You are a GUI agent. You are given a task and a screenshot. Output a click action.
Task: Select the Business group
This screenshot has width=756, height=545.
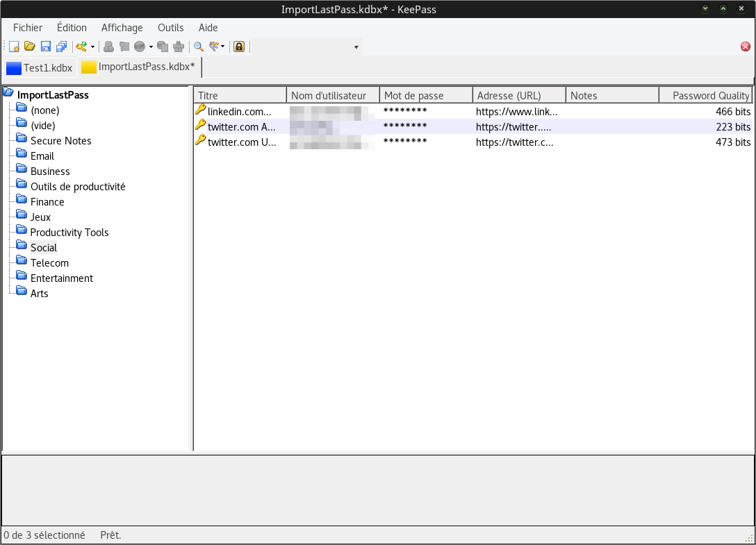tap(50, 171)
